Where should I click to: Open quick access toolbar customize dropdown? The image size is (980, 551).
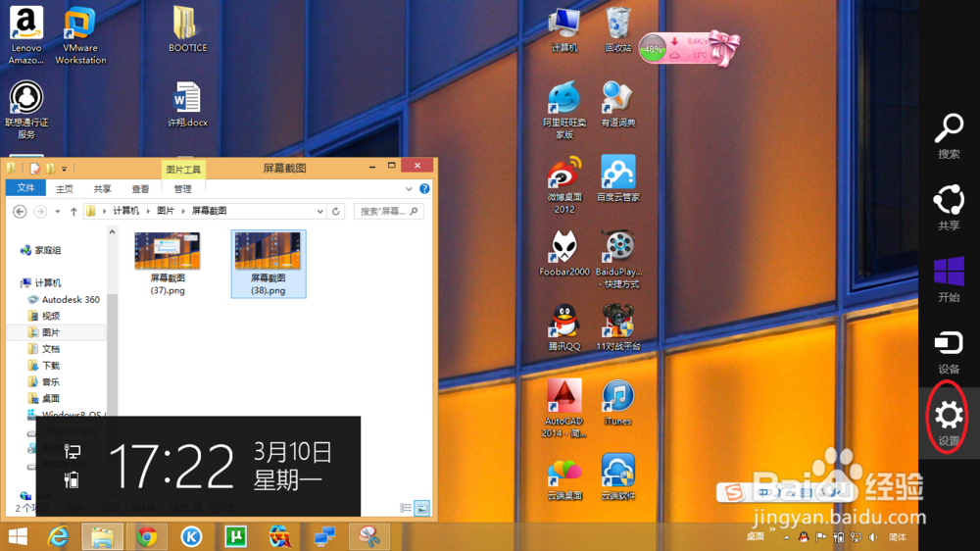64,169
